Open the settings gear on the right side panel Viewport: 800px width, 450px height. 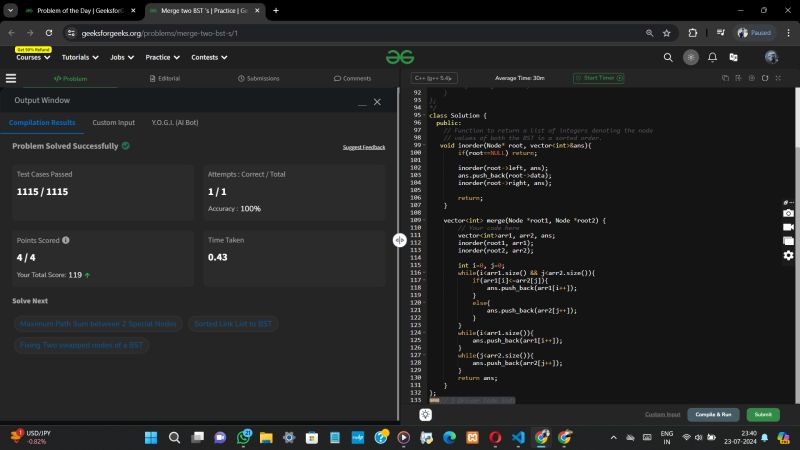point(788,255)
